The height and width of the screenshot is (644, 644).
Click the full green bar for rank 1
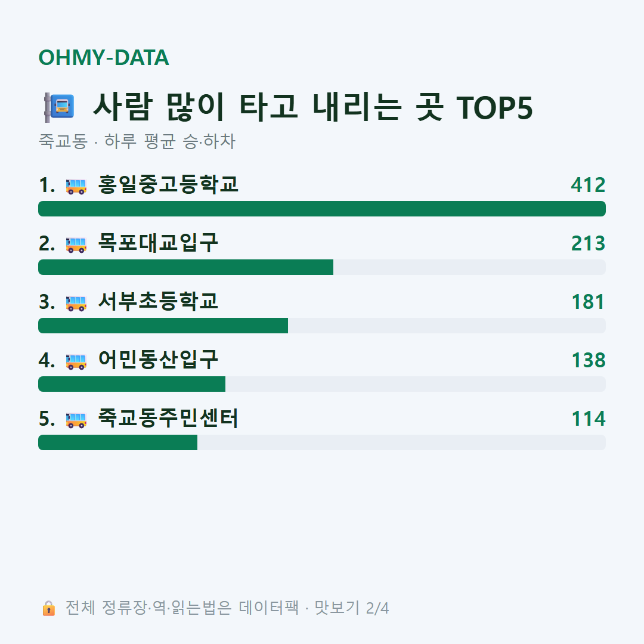pos(322,209)
